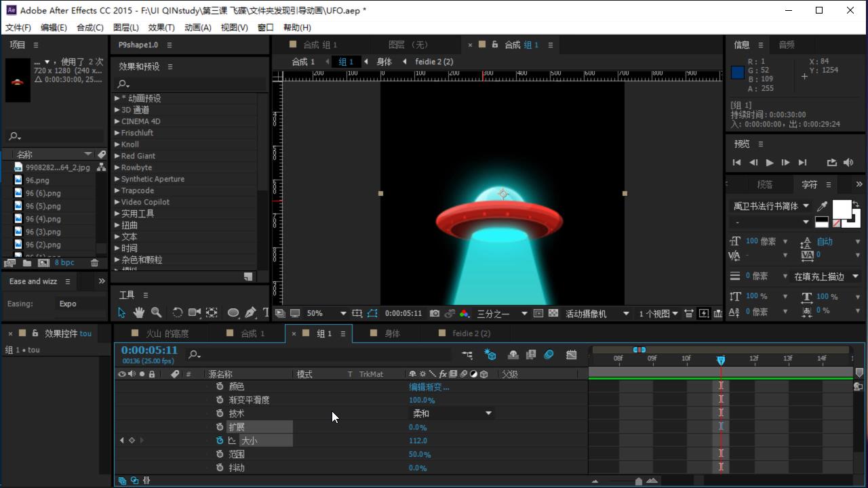Jump to first frame in Preview panel
This screenshot has width=868, height=488.
[x=737, y=163]
